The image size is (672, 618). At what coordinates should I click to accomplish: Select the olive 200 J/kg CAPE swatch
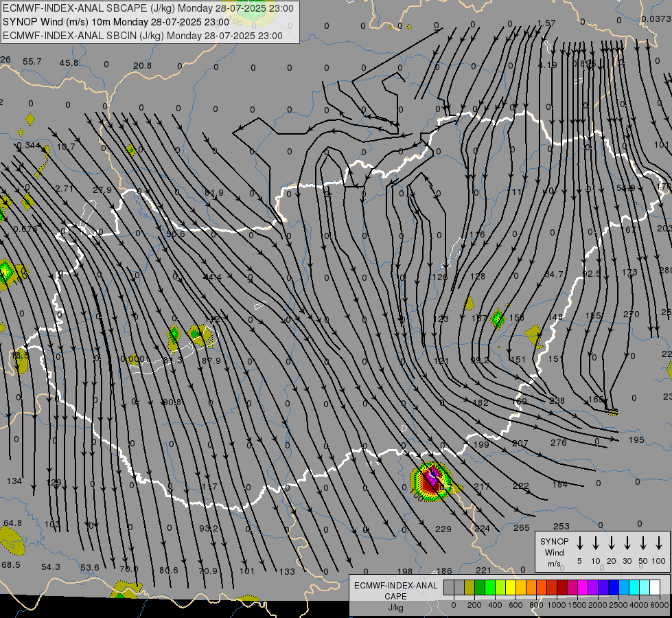click(x=470, y=588)
